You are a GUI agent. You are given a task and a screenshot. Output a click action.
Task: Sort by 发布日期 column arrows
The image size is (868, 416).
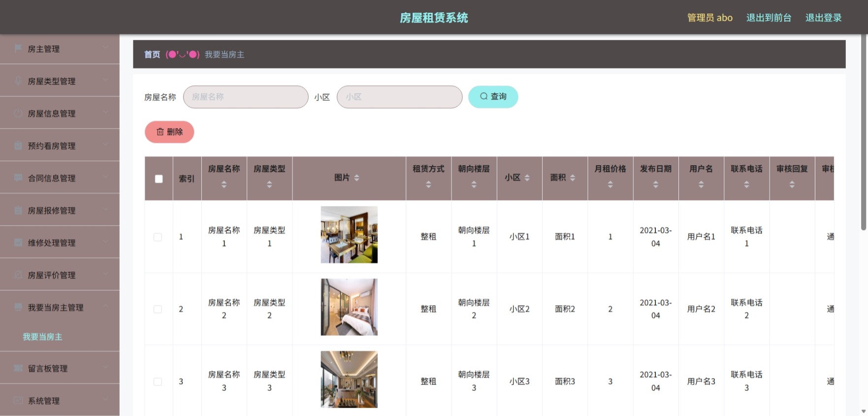[x=655, y=184]
